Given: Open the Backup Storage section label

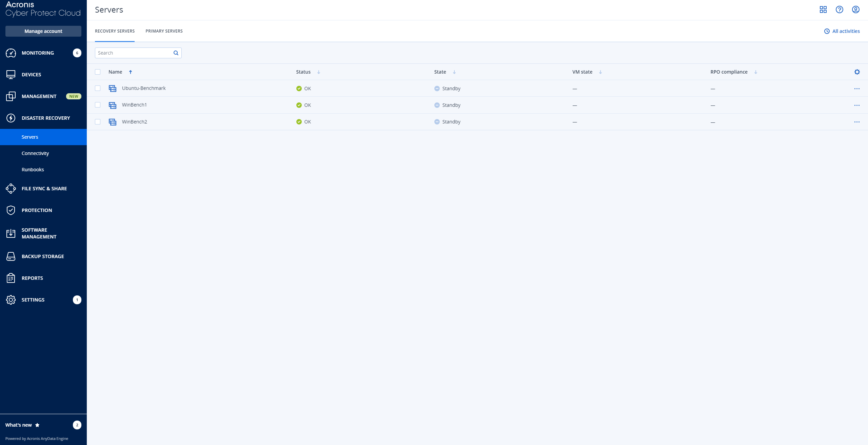Looking at the screenshot, I should coord(43,256).
